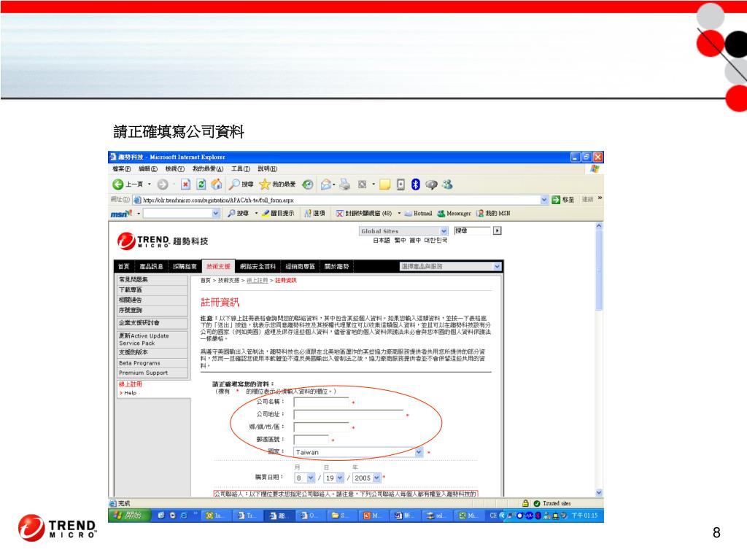Click the 郵遞區號 input field
Image resolution: width=747 pixels, height=560 pixels.
[x=311, y=440]
